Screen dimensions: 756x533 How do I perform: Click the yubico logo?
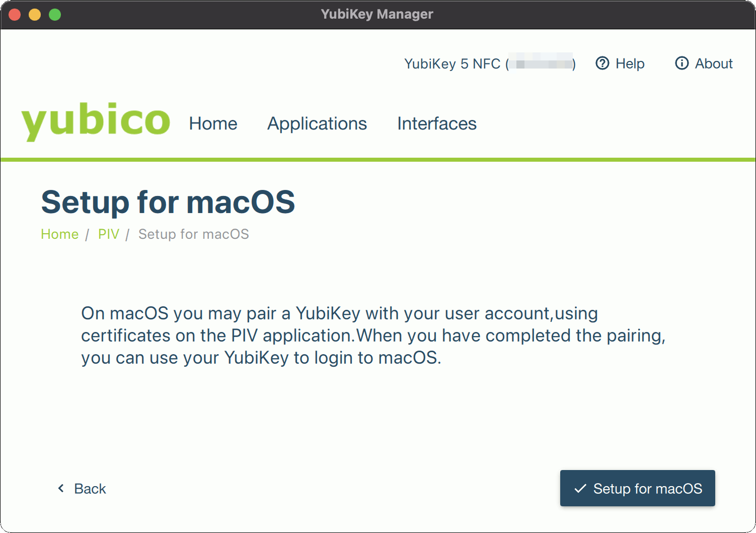click(x=96, y=121)
